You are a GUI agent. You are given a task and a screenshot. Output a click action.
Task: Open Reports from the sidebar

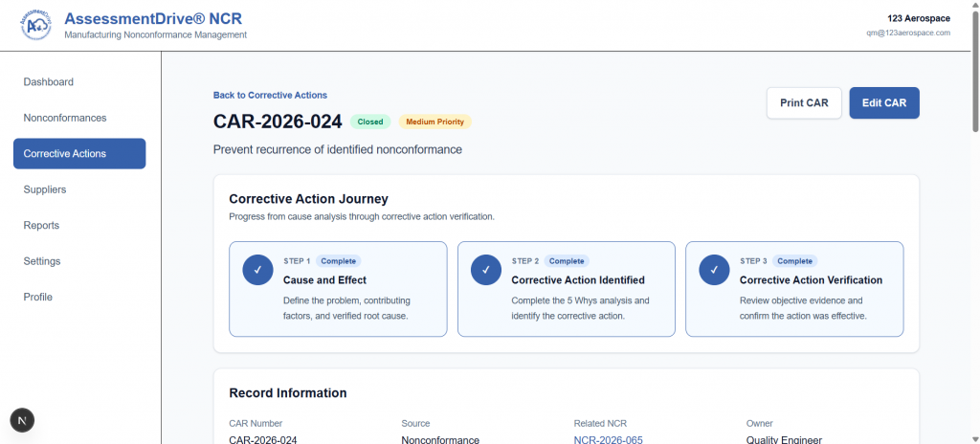point(79,225)
